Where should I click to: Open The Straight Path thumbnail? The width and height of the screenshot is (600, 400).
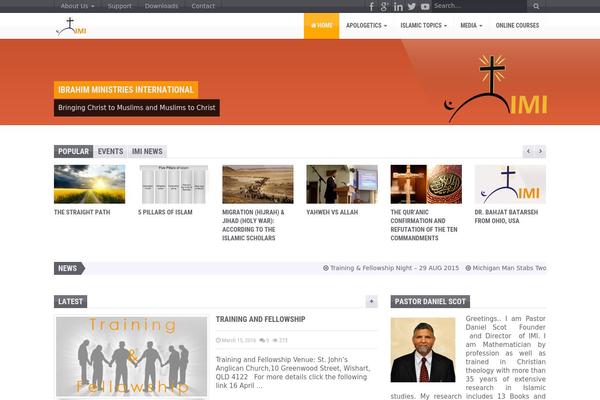click(90, 184)
